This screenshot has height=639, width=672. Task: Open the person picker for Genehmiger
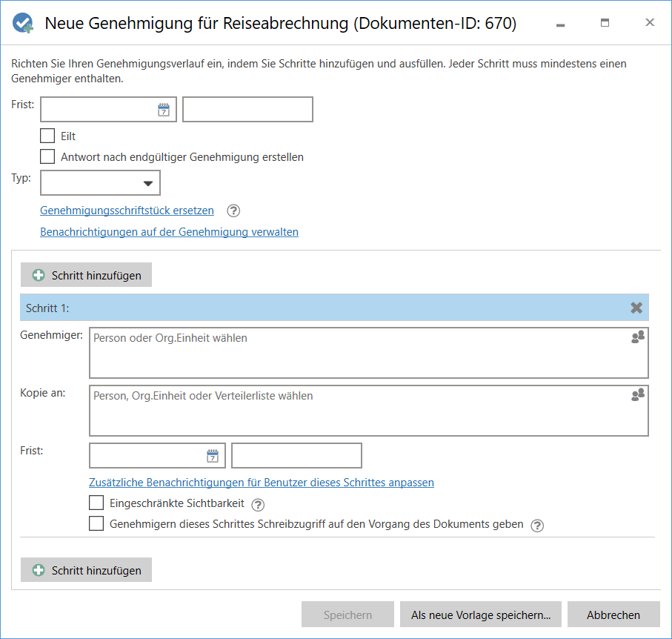pos(637,336)
